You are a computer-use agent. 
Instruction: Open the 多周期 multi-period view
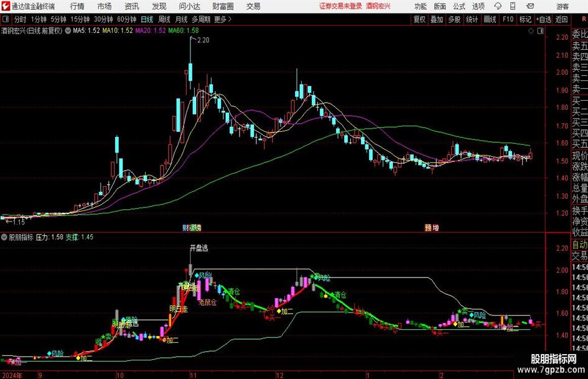(200, 19)
